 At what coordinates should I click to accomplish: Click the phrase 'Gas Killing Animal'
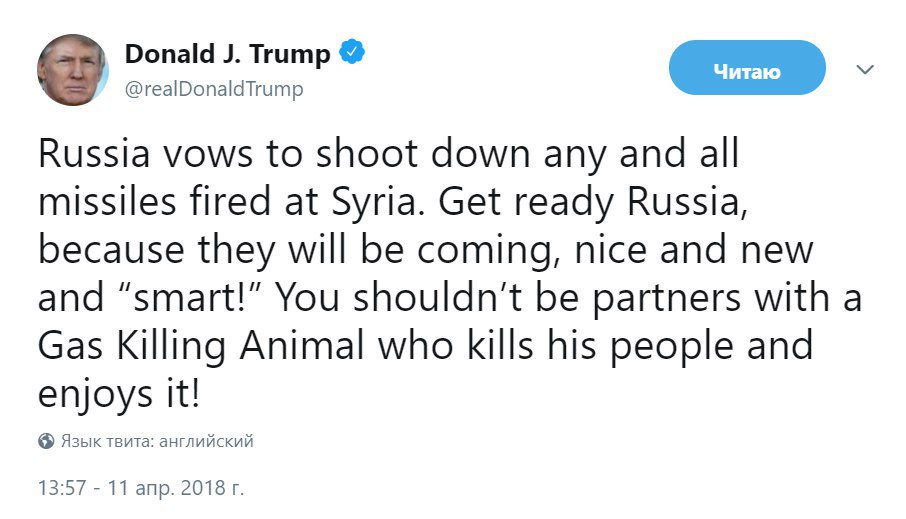(x=201, y=347)
